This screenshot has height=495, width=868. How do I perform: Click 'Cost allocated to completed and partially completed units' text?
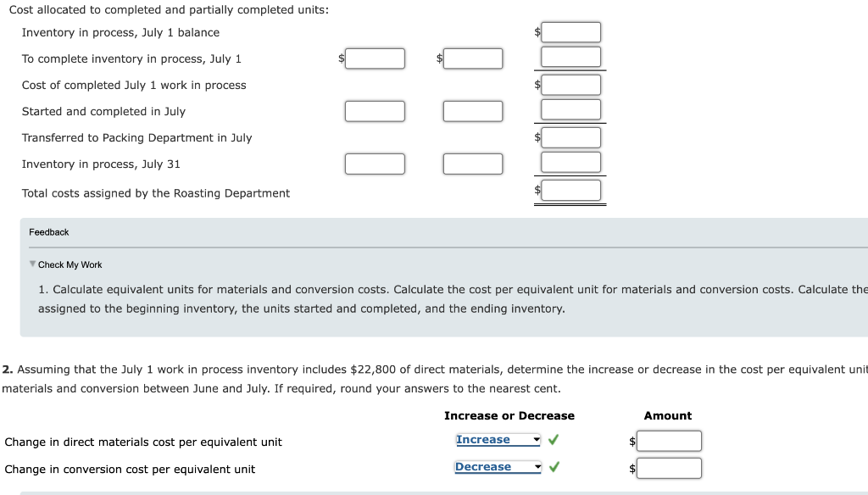tap(169, 10)
